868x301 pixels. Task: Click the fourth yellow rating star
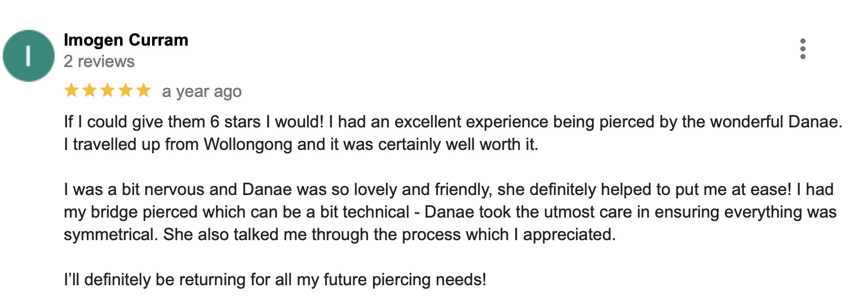click(x=126, y=91)
